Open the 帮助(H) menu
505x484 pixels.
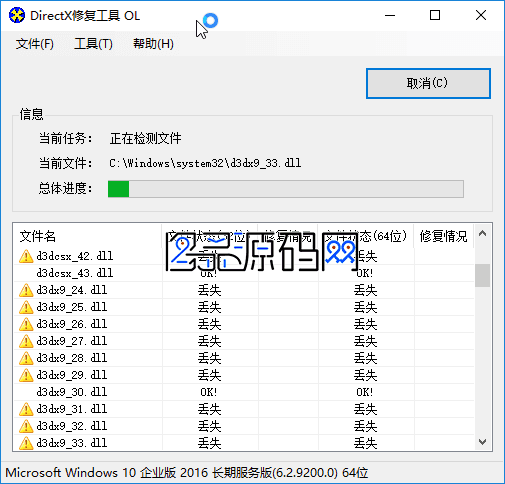pos(153,44)
